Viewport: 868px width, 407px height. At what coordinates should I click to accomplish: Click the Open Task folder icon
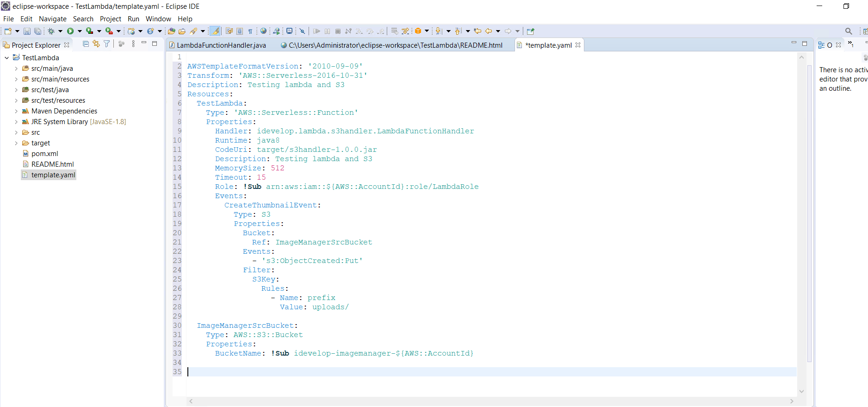click(182, 31)
